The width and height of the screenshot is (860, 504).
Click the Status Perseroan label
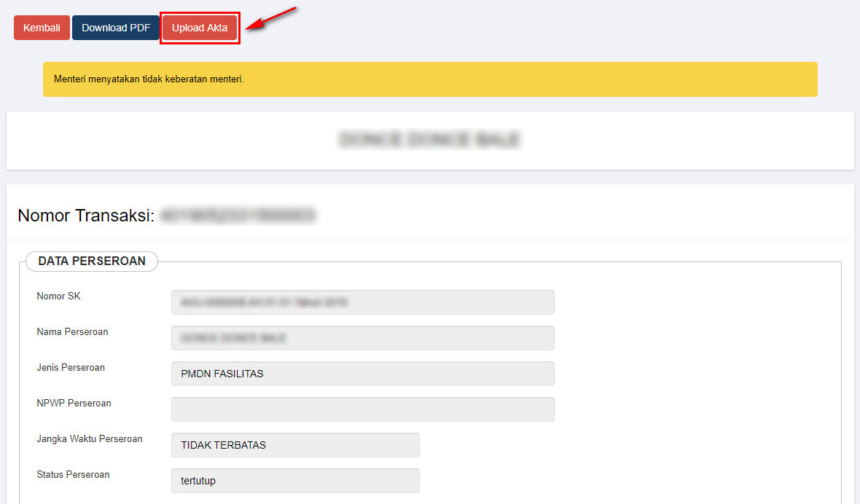click(x=73, y=475)
